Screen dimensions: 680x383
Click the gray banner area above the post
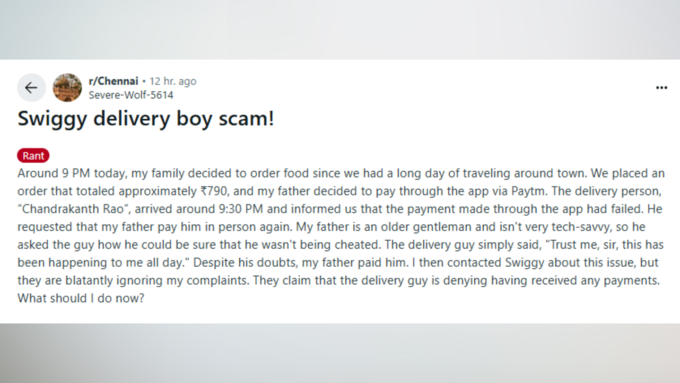point(340,29)
